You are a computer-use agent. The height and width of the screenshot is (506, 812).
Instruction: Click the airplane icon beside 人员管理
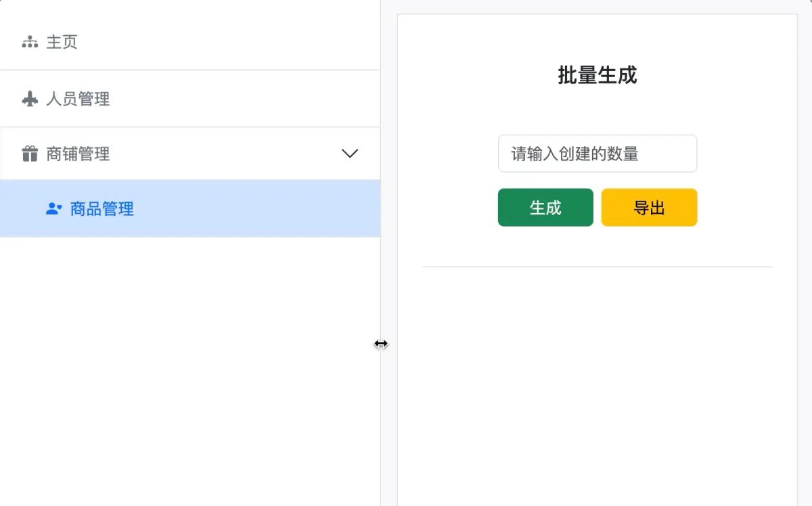(30, 99)
